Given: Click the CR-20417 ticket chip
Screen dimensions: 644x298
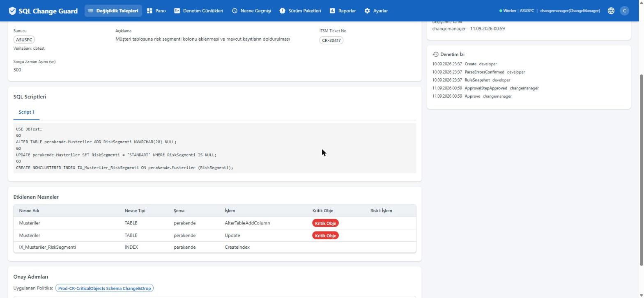Looking at the screenshot, I should pos(331,40).
